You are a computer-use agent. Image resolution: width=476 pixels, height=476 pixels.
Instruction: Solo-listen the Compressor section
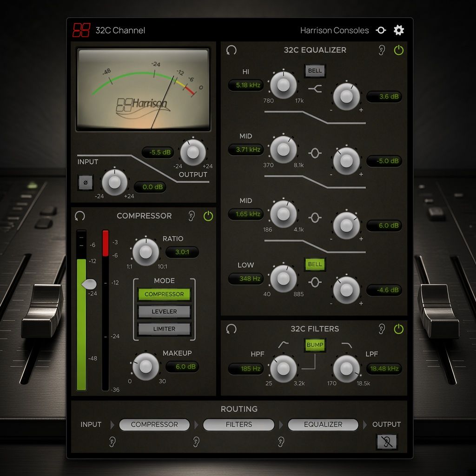[191, 216]
